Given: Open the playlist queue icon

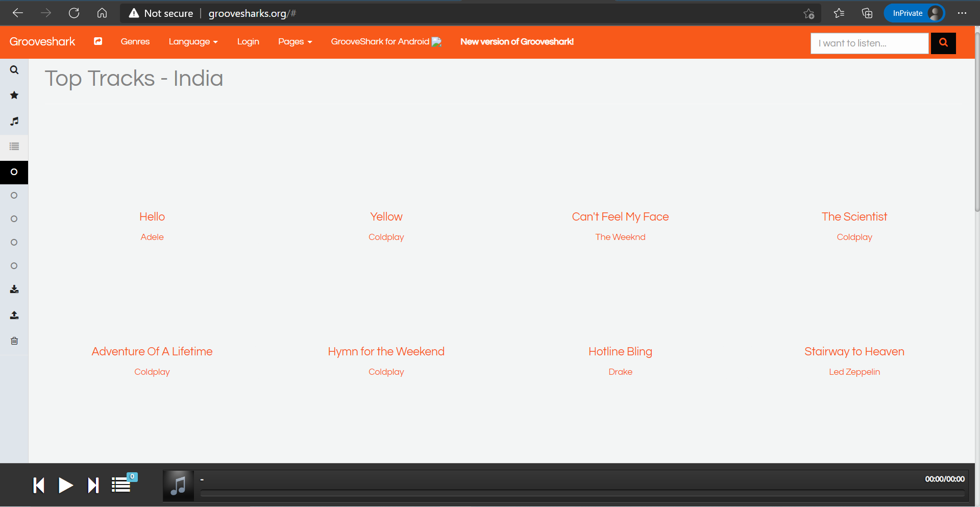Looking at the screenshot, I should (121, 485).
